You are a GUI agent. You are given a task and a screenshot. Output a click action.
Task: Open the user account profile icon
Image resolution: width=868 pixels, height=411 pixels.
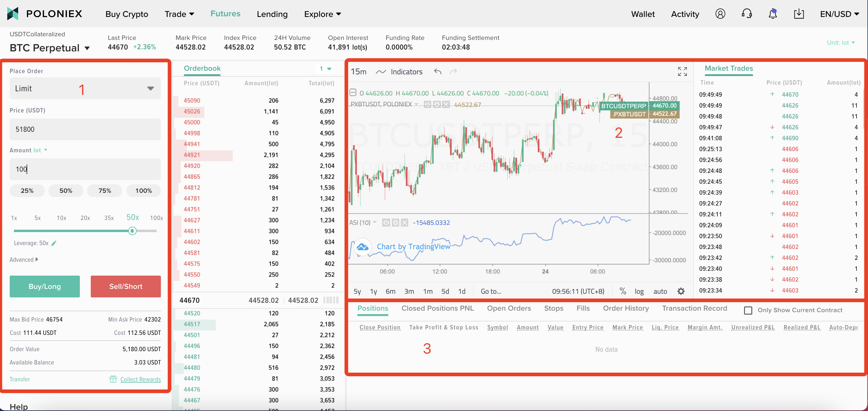720,14
